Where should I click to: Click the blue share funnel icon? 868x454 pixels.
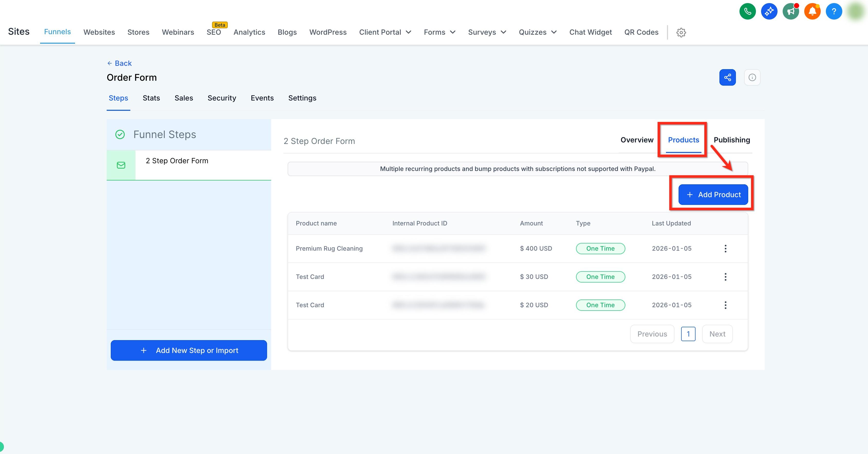coord(727,78)
